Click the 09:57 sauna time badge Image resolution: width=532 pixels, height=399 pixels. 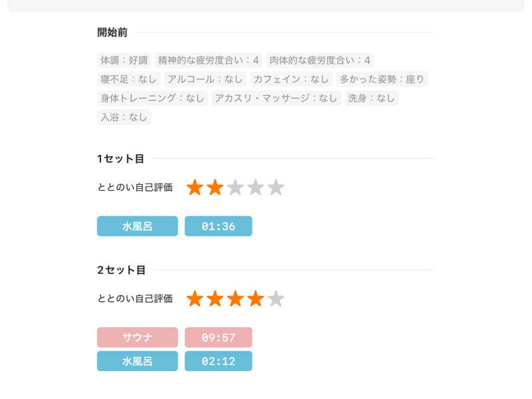click(x=218, y=337)
